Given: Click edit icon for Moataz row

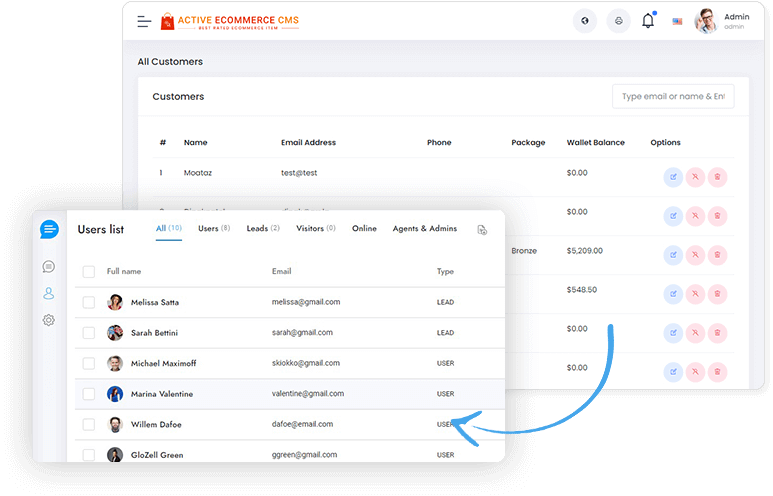Looking at the screenshot, I should 673,177.
